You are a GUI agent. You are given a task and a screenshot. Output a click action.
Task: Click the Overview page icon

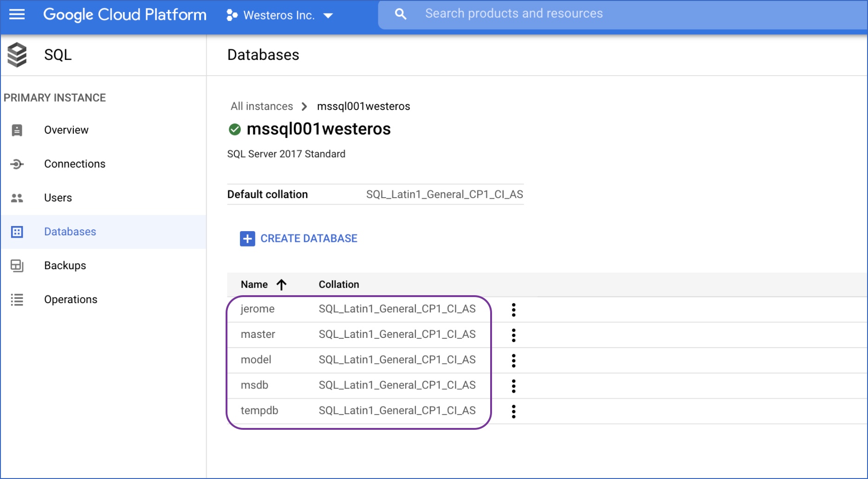pos(17,130)
